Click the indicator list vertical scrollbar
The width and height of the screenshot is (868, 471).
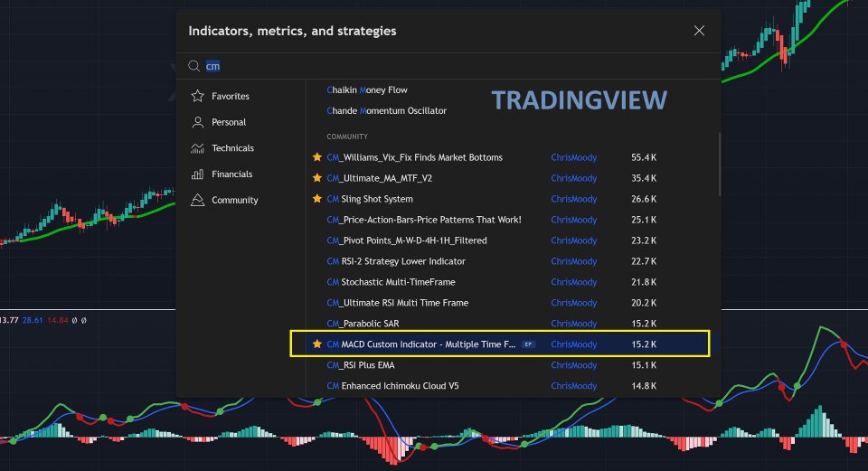[x=719, y=164]
